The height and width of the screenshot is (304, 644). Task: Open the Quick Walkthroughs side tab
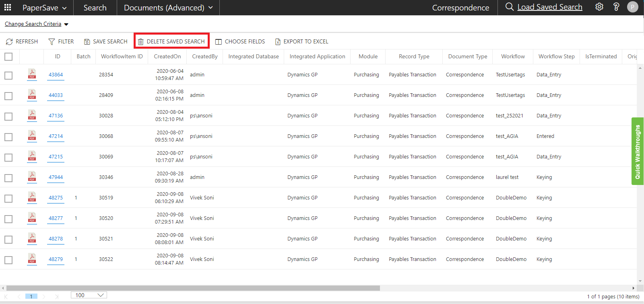(638, 152)
